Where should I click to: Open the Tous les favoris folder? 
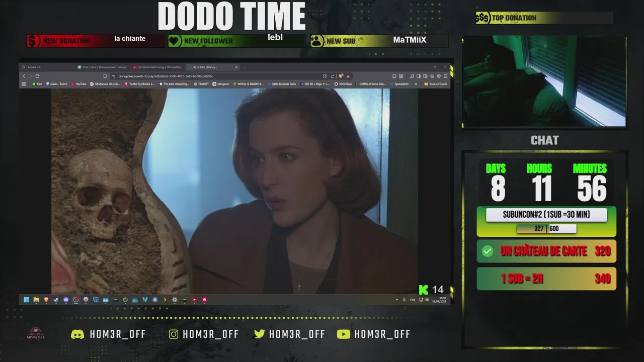click(436, 84)
